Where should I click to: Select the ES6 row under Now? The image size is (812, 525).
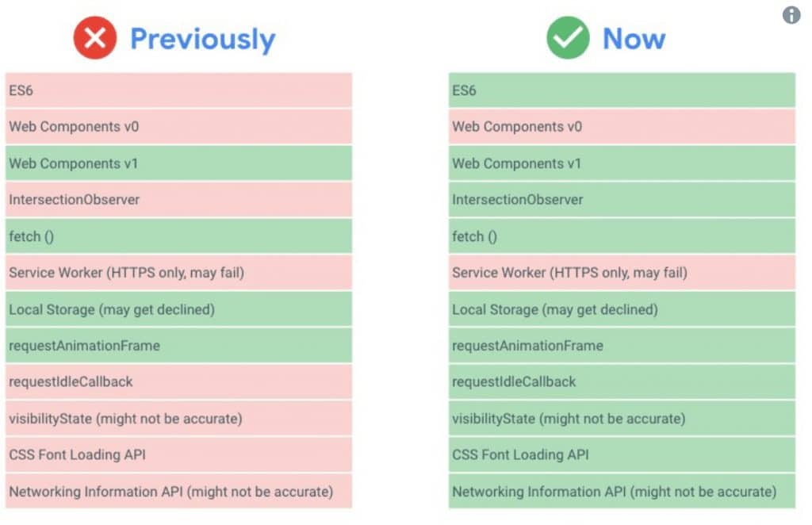(x=622, y=90)
